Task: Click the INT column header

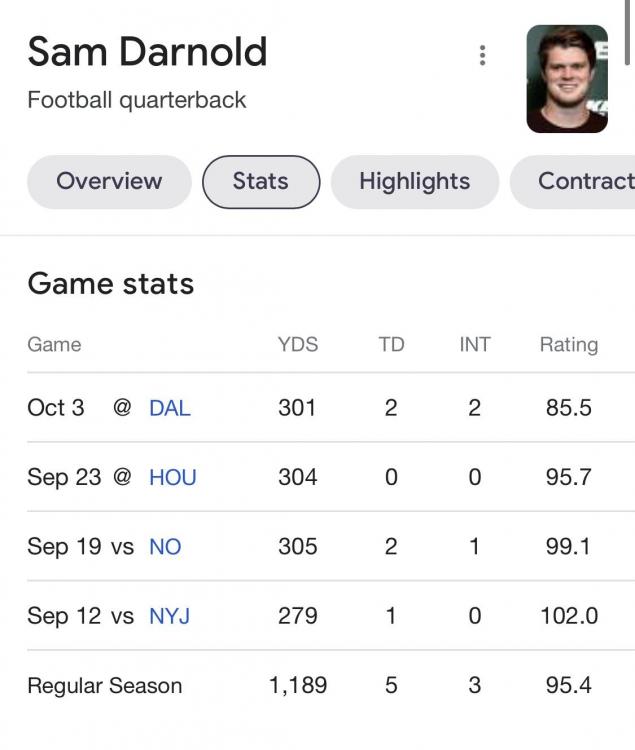Action: 475,345
